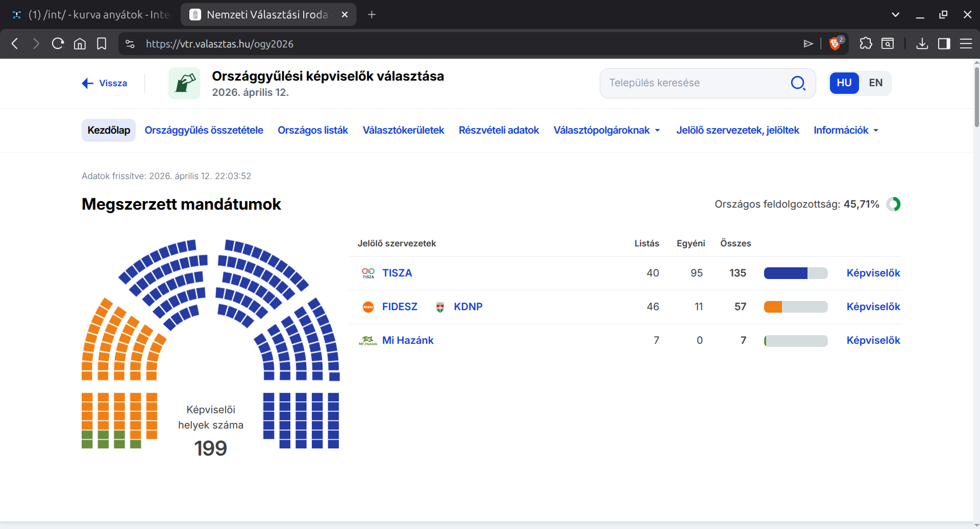Click the Egyéni column header
This screenshot has width=980, height=529.
691,244
